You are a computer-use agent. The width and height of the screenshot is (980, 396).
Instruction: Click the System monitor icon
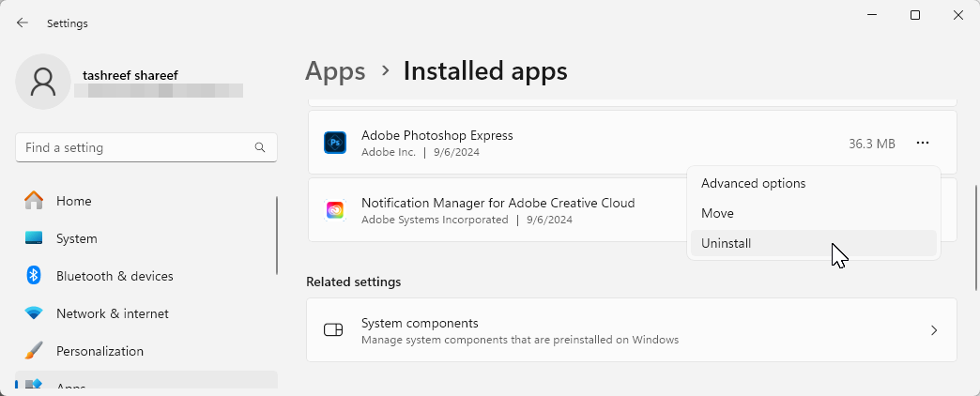pos(34,238)
